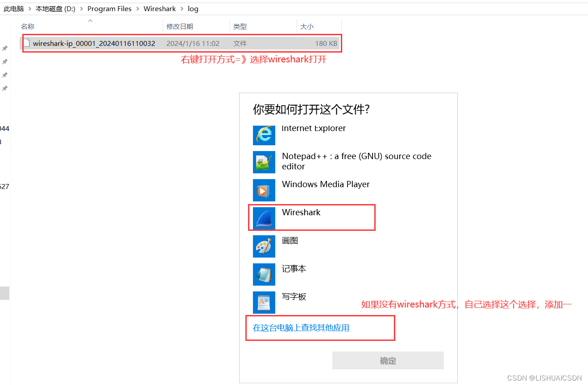Click the 记事本 label
This screenshot has height=385, width=588.
click(x=294, y=269)
